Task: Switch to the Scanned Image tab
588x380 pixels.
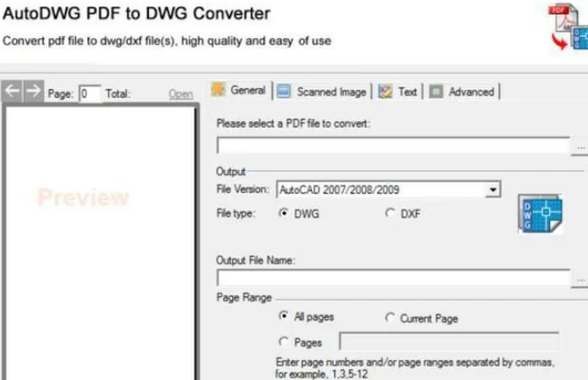Action: pos(324,92)
